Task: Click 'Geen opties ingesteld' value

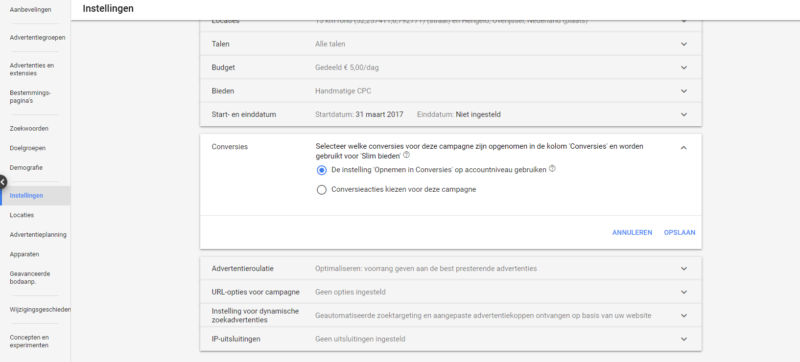Action: (x=350, y=292)
